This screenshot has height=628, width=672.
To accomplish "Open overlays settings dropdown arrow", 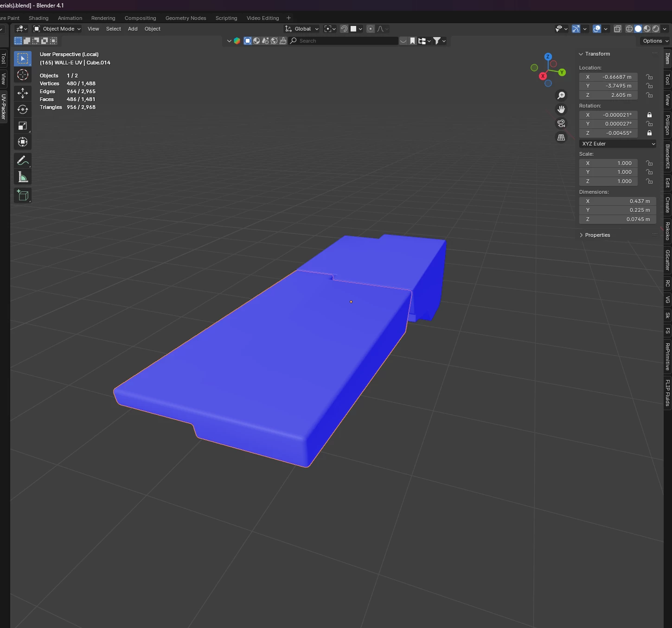I will point(606,29).
